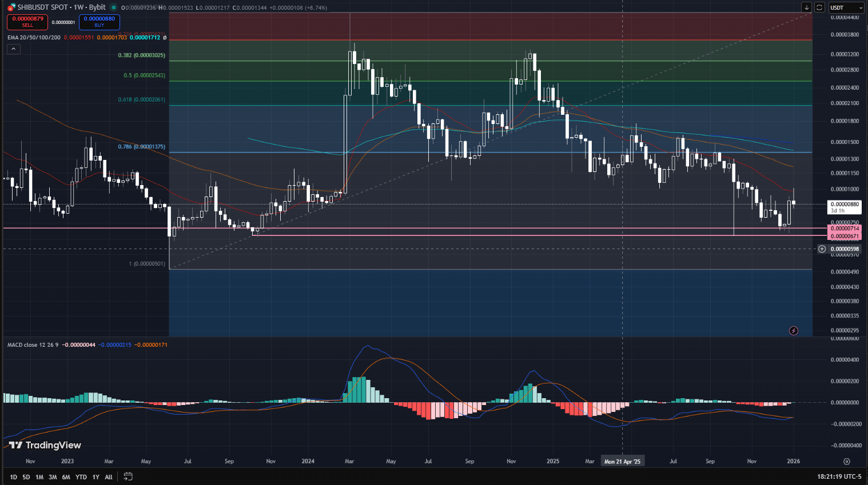Open the USDT currency dropdown

point(846,7)
